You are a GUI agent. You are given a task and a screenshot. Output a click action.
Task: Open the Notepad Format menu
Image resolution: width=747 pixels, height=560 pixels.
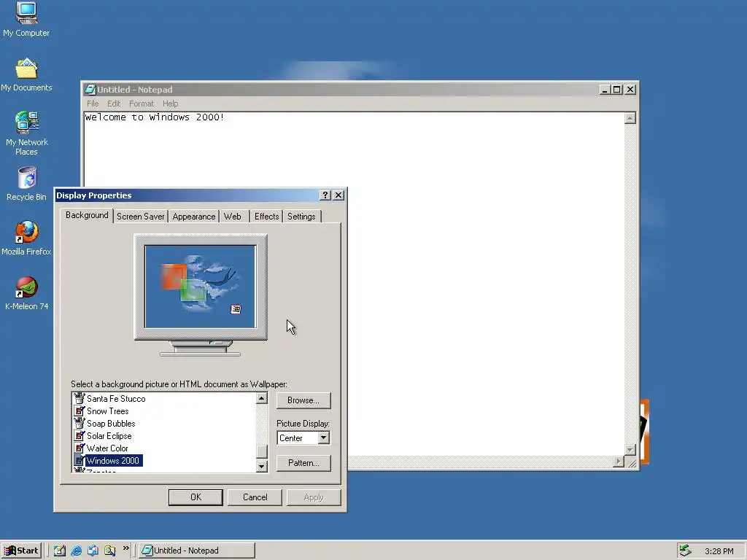tap(142, 104)
